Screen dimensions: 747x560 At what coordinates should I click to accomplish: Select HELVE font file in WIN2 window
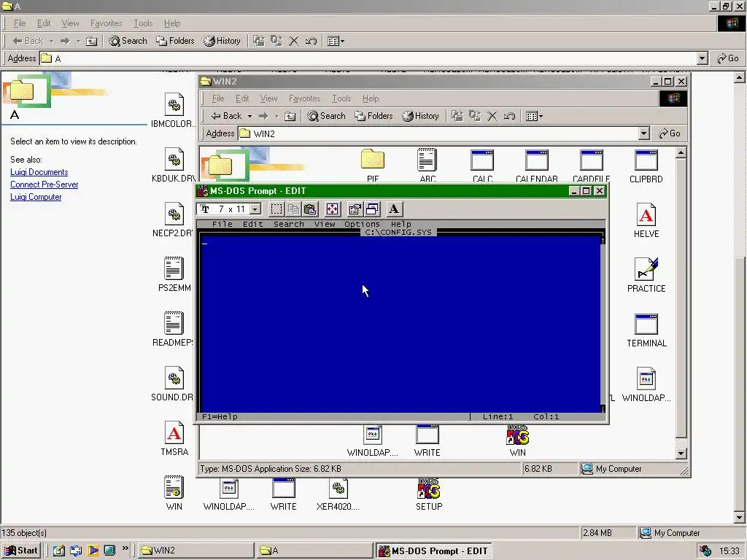coord(646,220)
